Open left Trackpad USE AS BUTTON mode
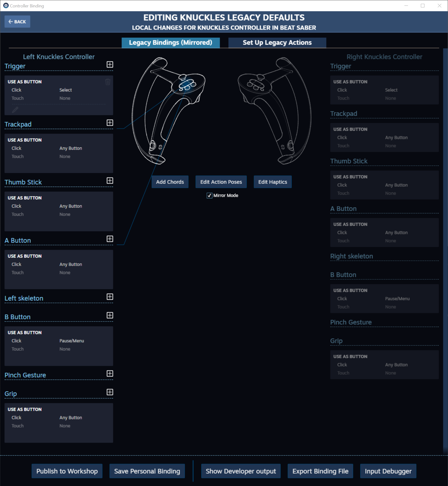The width and height of the screenshot is (448, 486). (25, 140)
